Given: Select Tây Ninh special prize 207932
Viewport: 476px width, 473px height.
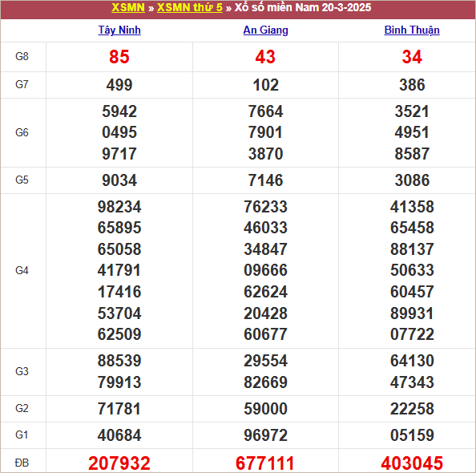Looking at the screenshot, I should point(119,463).
